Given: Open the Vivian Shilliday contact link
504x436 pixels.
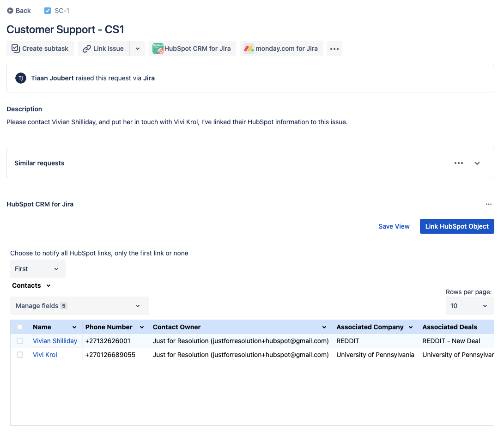Looking at the screenshot, I should [55, 341].
